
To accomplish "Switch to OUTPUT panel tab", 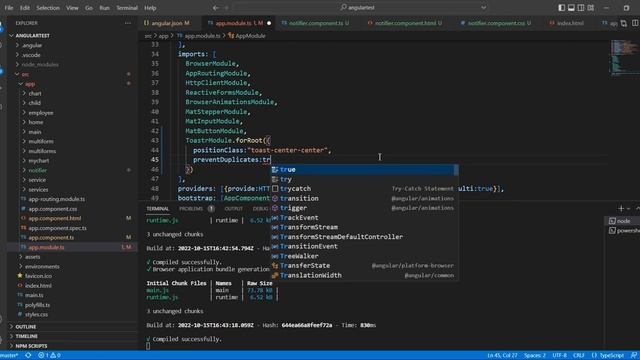I will point(233,209).
